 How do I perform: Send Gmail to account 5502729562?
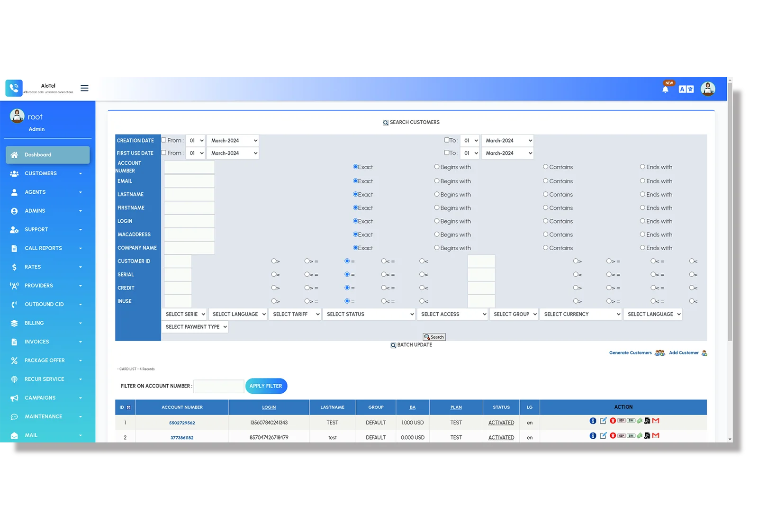point(656,421)
